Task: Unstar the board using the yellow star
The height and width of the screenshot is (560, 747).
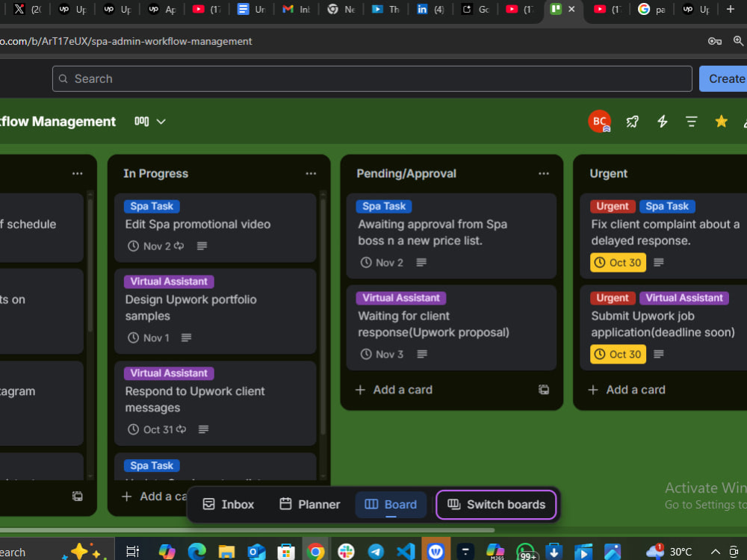Action: 722,122
